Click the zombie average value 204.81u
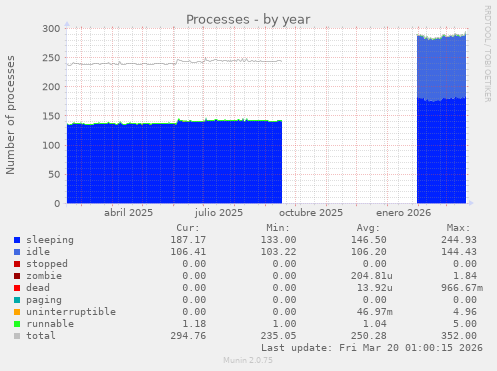This screenshot has height=371, width=497. click(x=372, y=276)
